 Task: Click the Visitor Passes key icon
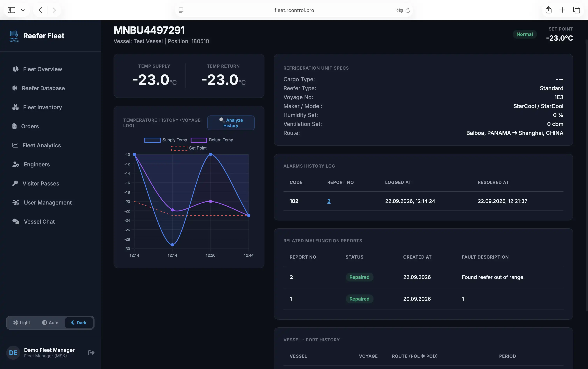click(15, 183)
